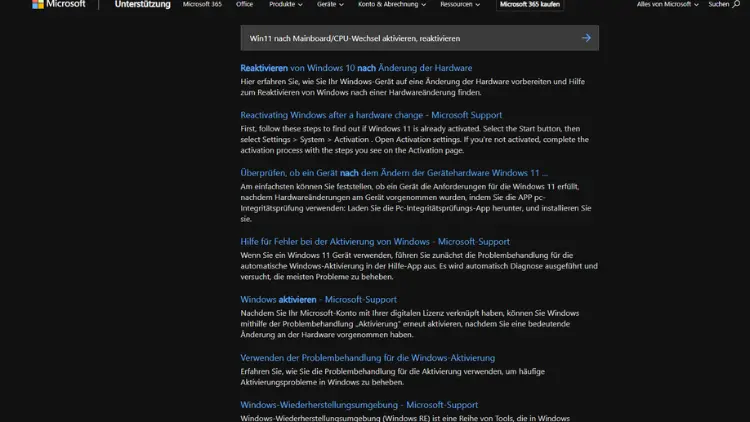Expand Alles von Microsoft menu
This screenshot has width=750, height=422.
coord(667,4)
